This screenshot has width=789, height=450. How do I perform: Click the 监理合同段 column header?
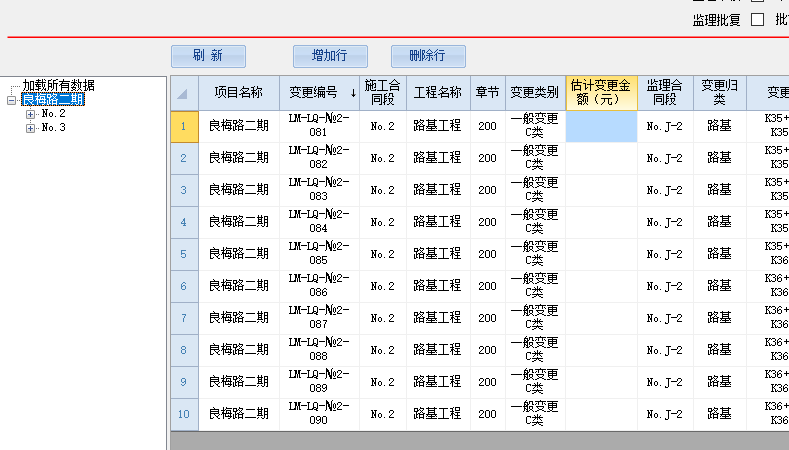tap(665, 93)
